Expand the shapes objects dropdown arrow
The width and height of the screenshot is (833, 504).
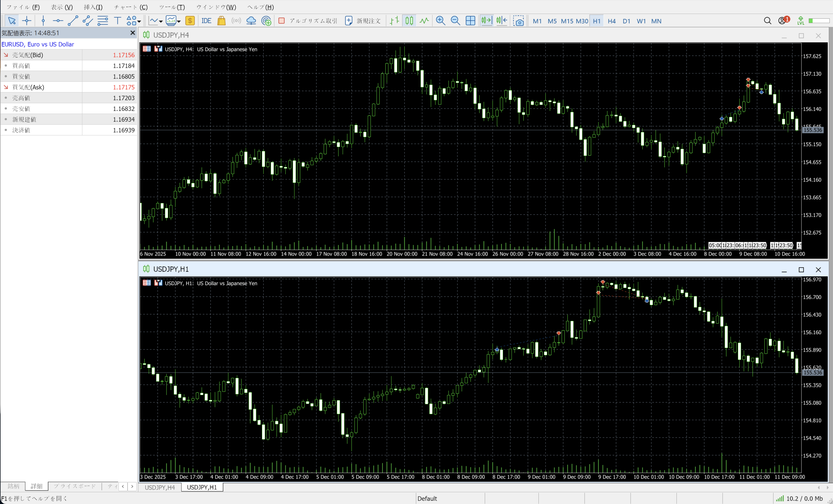(x=139, y=21)
